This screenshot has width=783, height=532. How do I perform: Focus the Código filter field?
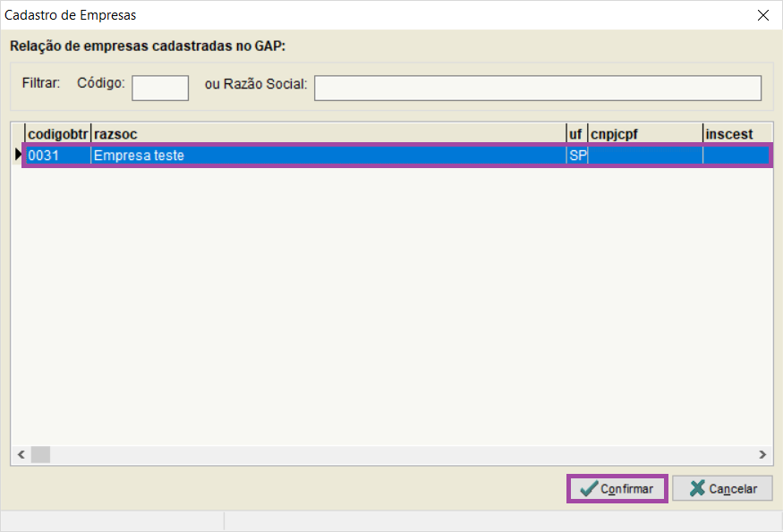pyautogui.click(x=160, y=88)
